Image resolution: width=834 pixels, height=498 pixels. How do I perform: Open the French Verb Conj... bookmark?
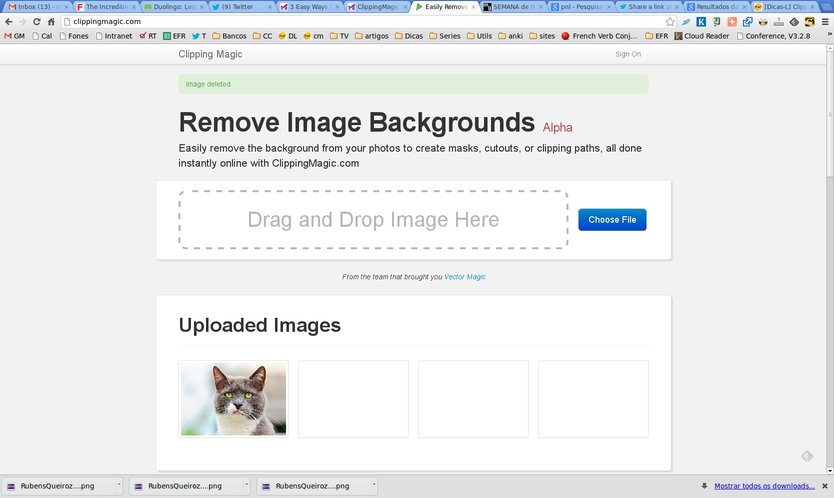pos(599,36)
